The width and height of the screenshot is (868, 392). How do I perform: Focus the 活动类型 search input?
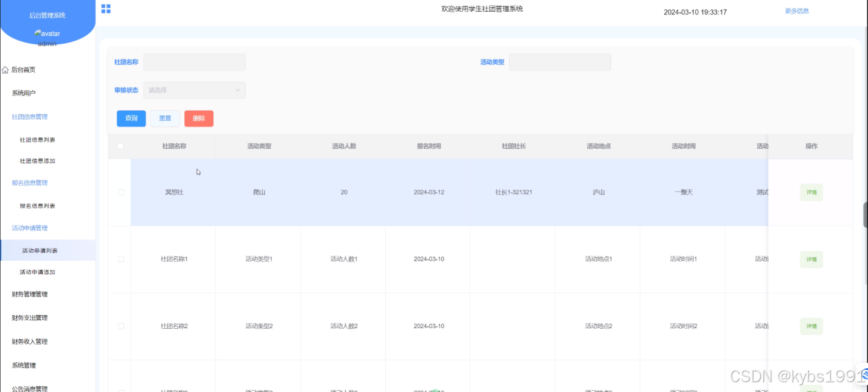point(560,62)
